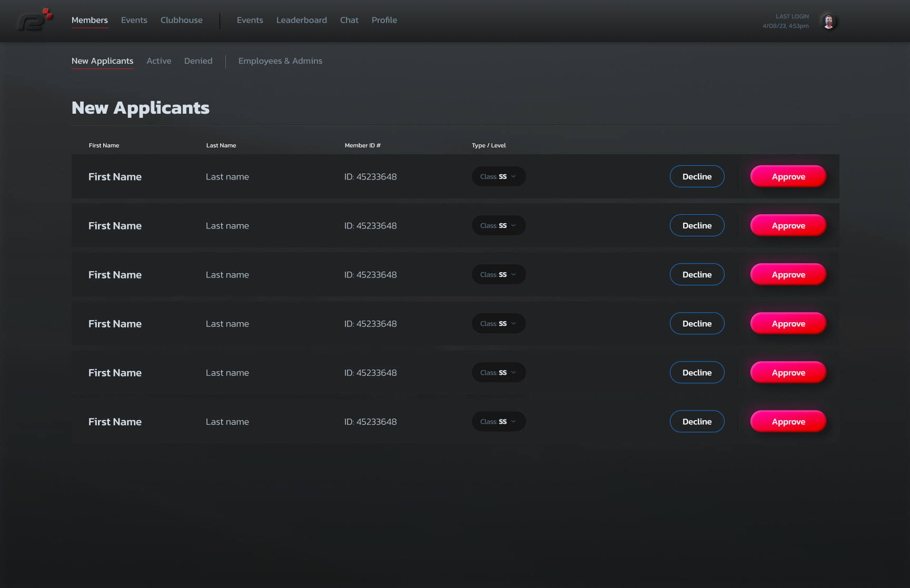The width and height of the screenshot is (910, 588).
Task: Click the large New Applicants page heading
Action: pyautogui.click(x=141, y=108)
